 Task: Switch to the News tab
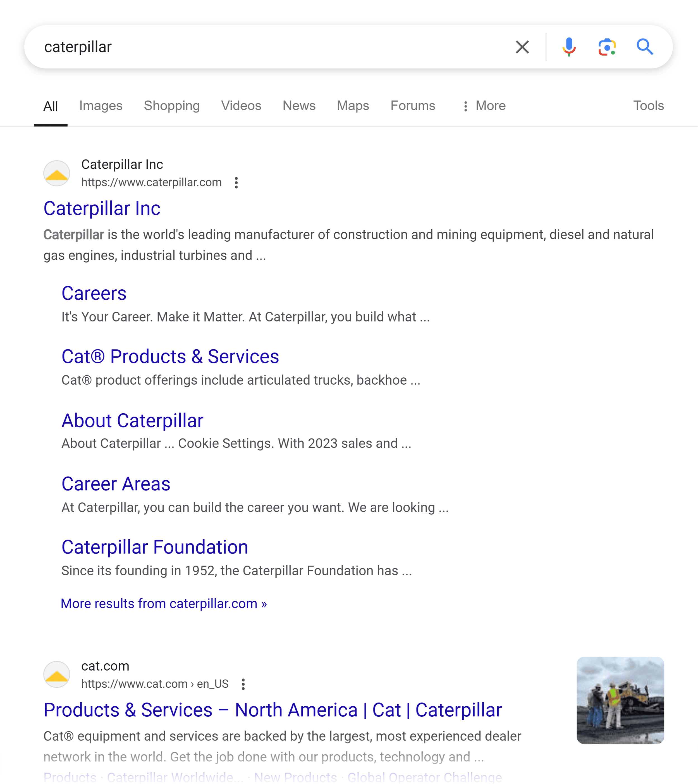[x=299, y=106]
